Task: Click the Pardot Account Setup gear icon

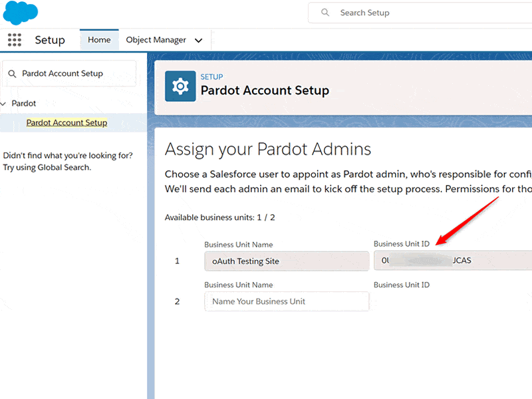Action: (x=180, y=86)
